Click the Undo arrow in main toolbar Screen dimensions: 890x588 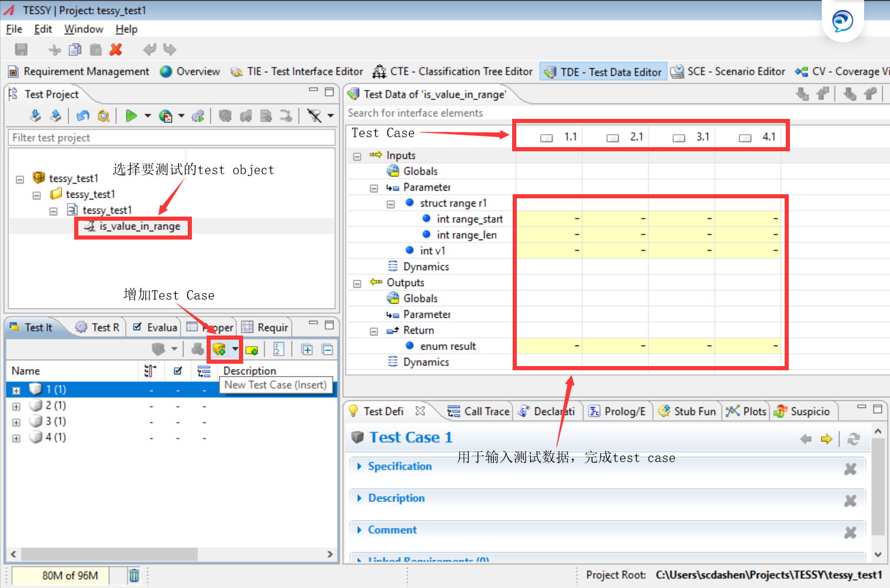click(150, 50)
